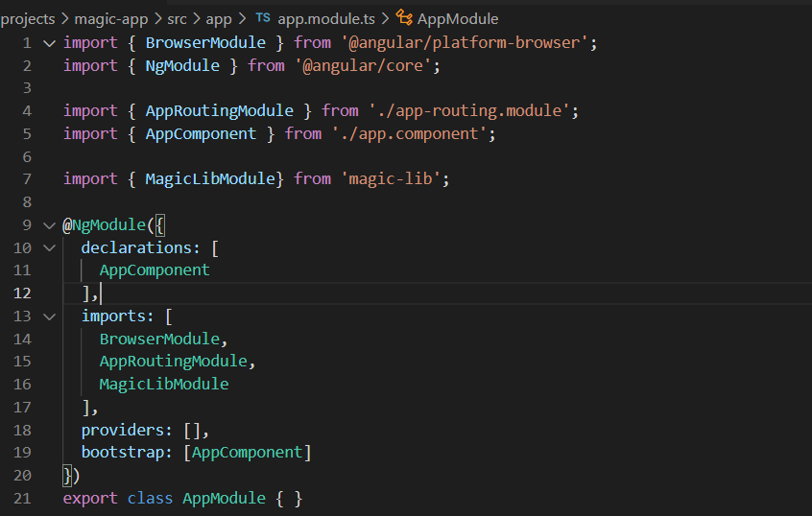The image size is (812, 516).
Task: Click line number 12 in the gutter
Action: (22, 293)
